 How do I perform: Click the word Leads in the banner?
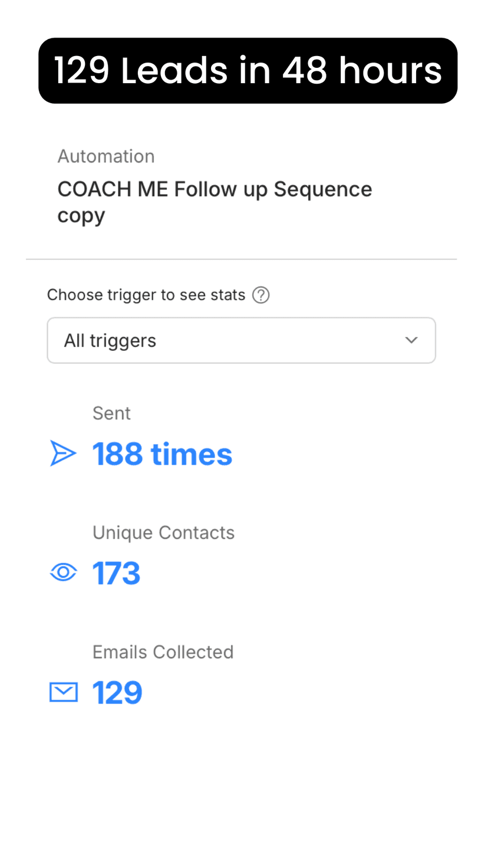point(174,71)
